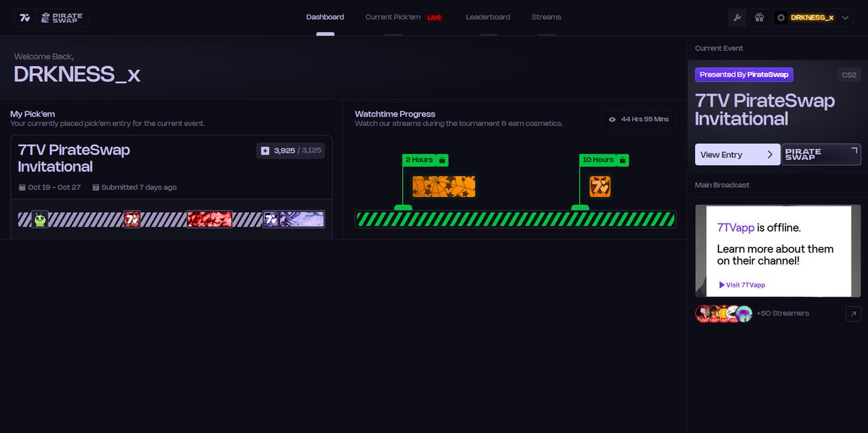
Task: Click the DRKNESS_x profile avatar circle
Action: click(x=781, y=17)
